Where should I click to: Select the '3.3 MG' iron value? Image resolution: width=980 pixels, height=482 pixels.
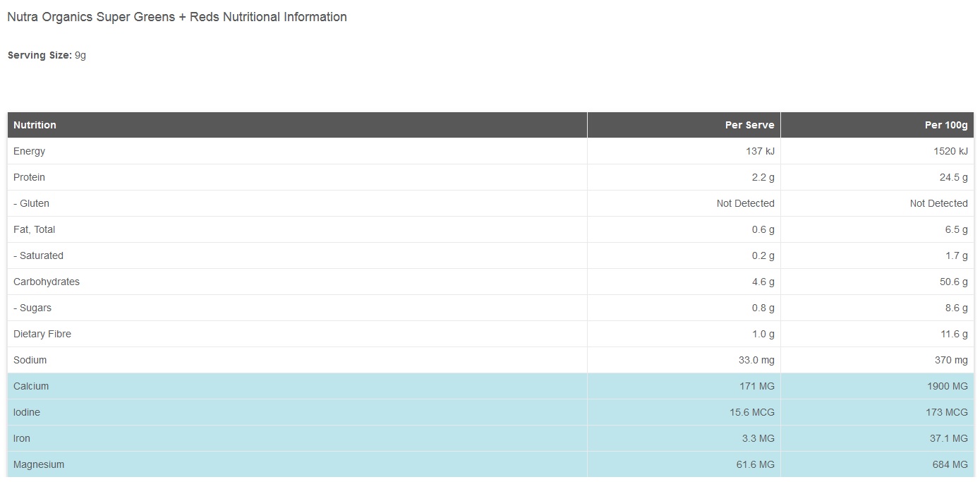(759, 438)
